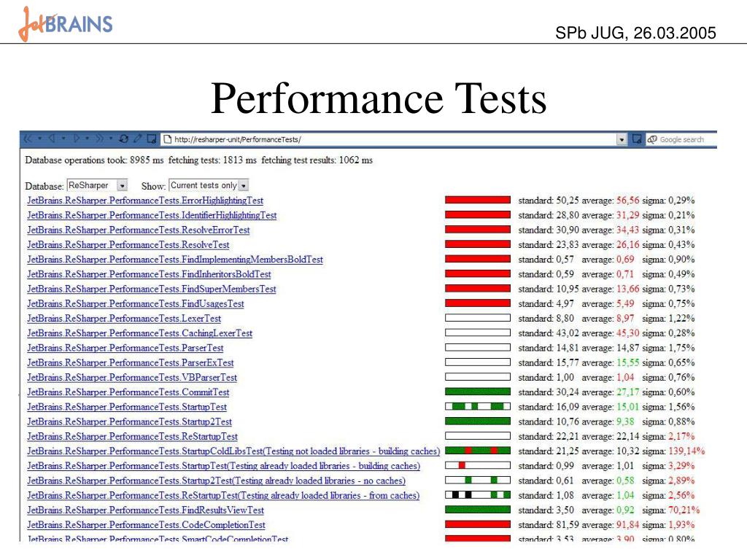Open the ResolveErrorTest link
Image resolution: width=747 pixels, height=560 pixels.
click(x=138, y=230)
